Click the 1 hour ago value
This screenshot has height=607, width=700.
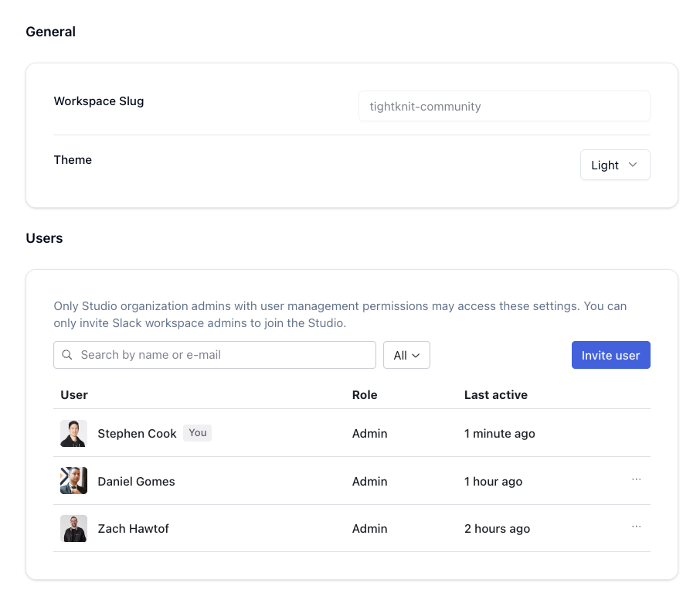coord(493,482)
